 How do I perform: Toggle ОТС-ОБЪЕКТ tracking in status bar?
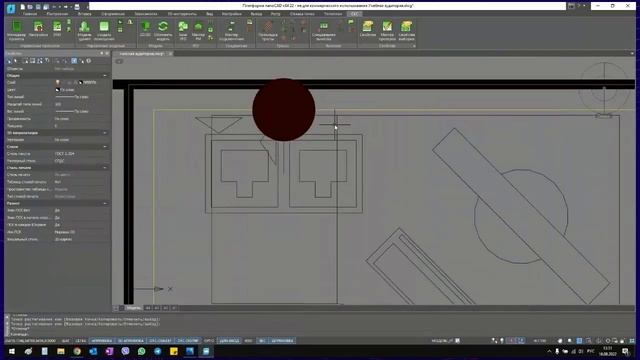click(x=160, y=340)
